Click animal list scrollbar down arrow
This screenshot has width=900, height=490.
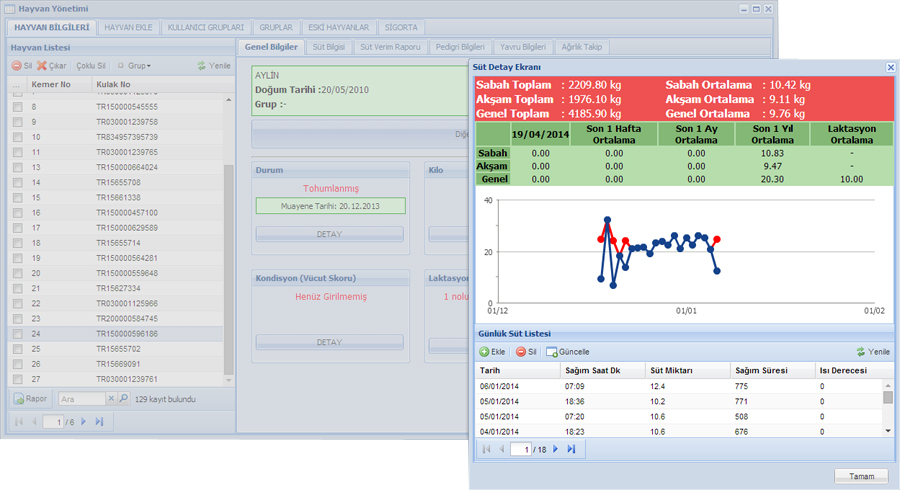[x=228, y=380]
